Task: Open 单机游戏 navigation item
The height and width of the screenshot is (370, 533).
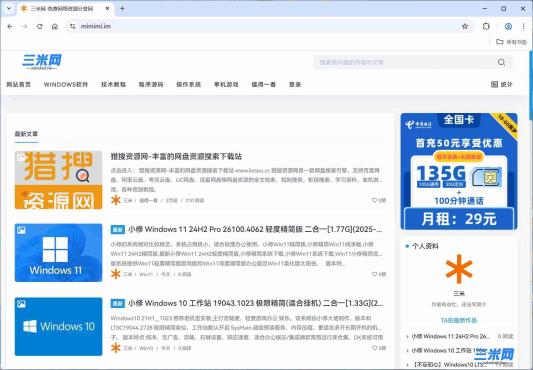Action: pyautogui.click(x=226, y=84)
